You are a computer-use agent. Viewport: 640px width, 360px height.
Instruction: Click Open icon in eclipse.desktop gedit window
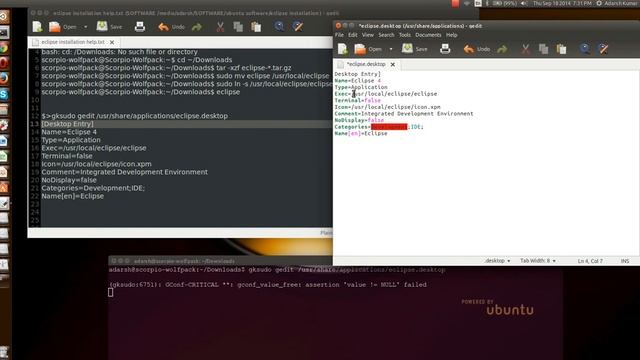[x=360, y=49]
